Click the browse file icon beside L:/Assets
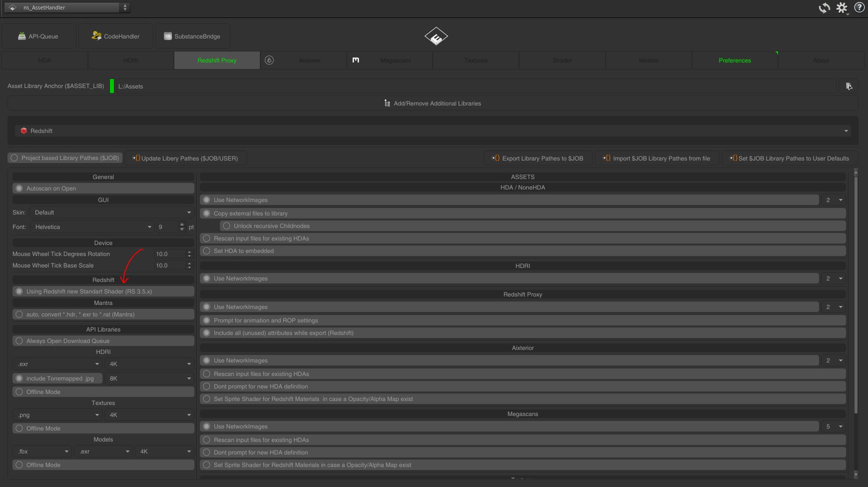 click(x=849, y=86)
